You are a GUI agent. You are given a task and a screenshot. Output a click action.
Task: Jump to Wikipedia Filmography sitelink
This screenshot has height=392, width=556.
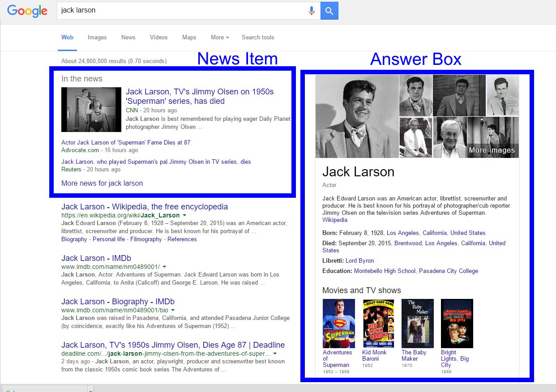click(146, 239)
